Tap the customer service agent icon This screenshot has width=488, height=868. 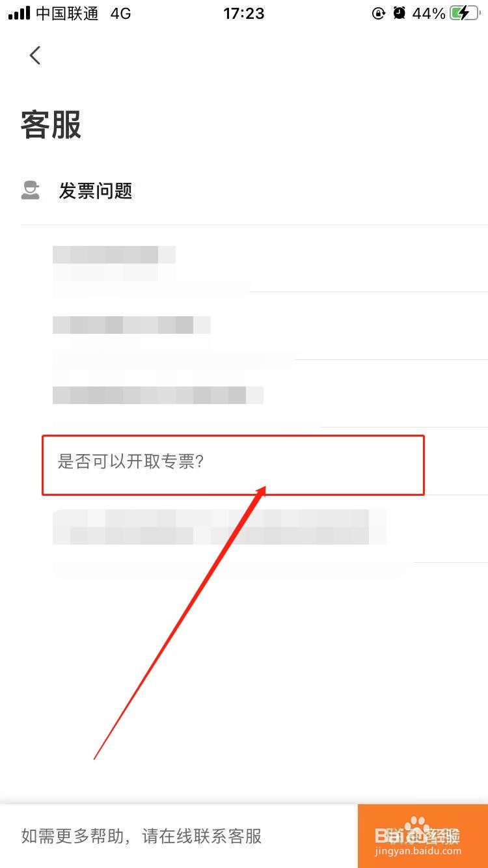tap(31, 191)
